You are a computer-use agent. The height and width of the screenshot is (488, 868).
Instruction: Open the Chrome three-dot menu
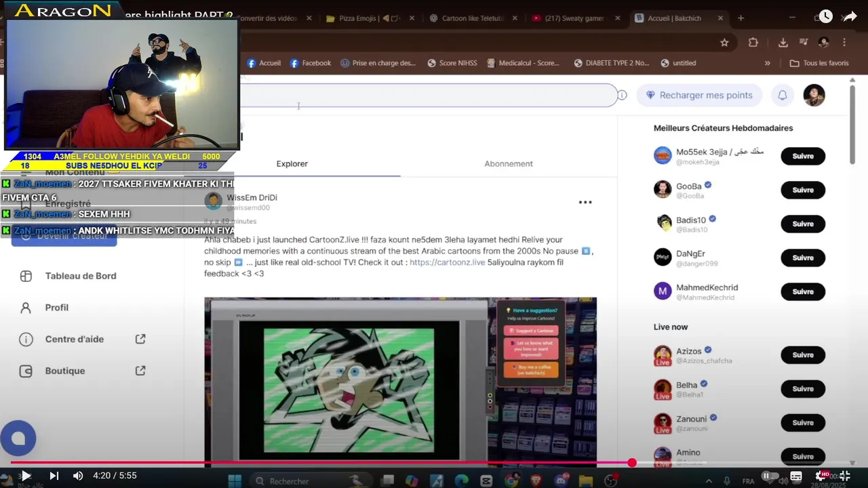[x=844, y=42]
